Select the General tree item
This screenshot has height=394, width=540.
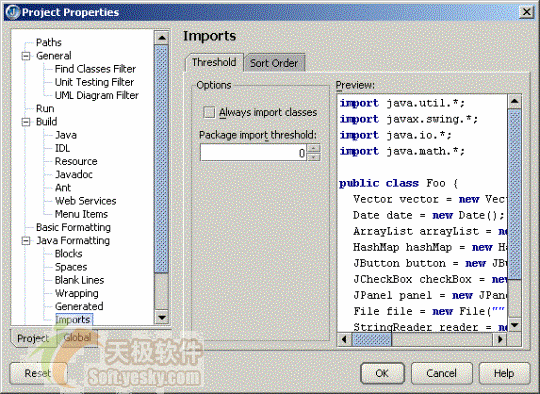pos(54,56)
